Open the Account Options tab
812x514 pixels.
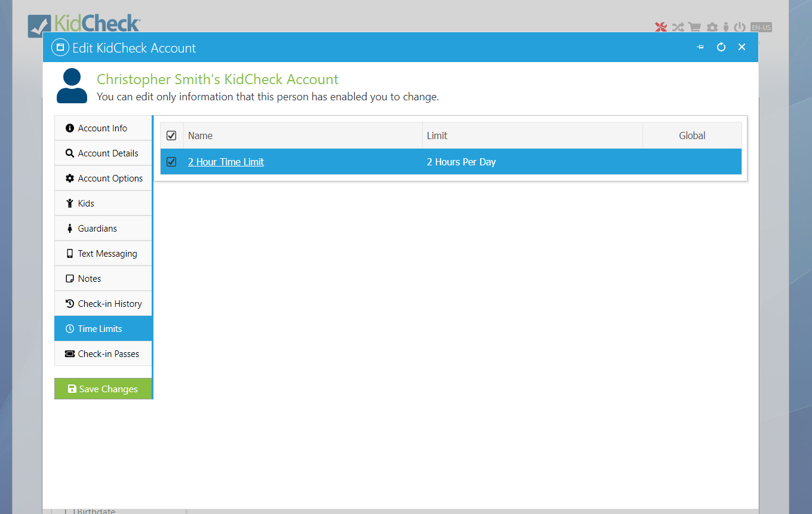click(x=103, y=178)
